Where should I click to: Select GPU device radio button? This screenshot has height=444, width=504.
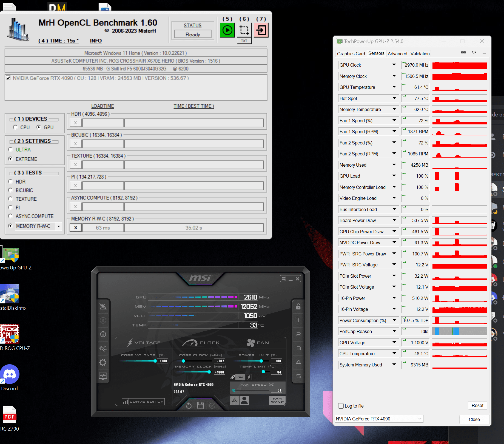point(39,127)
